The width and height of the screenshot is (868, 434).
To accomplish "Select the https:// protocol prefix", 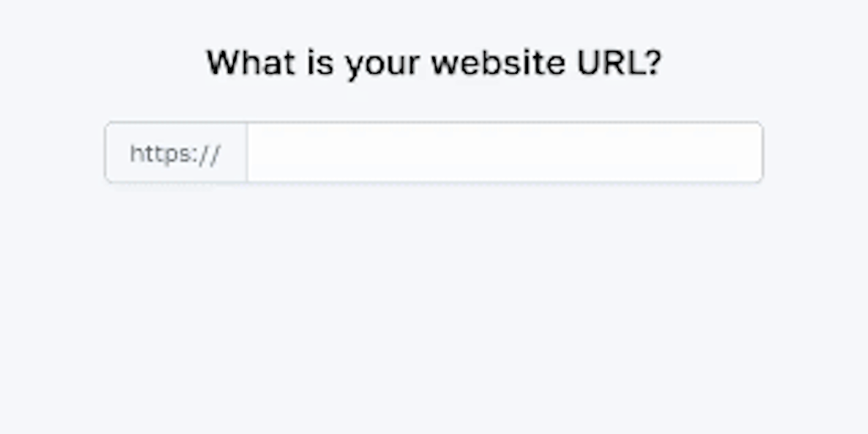I will (175, 153).
